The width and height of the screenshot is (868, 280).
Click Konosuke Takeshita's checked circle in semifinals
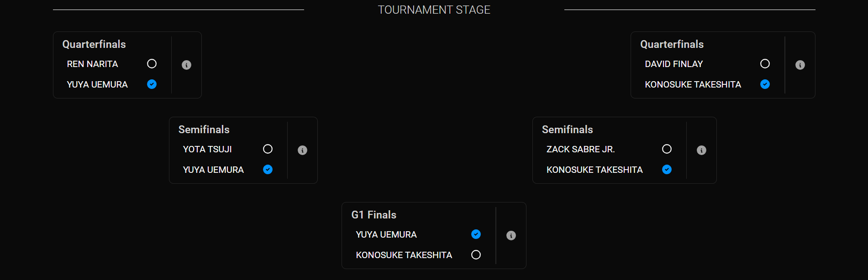667,170
